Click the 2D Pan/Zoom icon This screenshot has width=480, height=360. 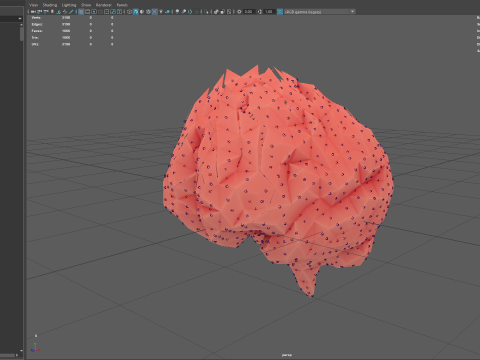coord(65,12)
